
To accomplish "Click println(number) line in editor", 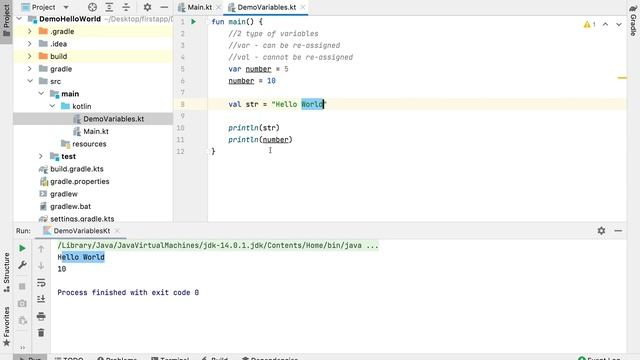I will (260, 140).
